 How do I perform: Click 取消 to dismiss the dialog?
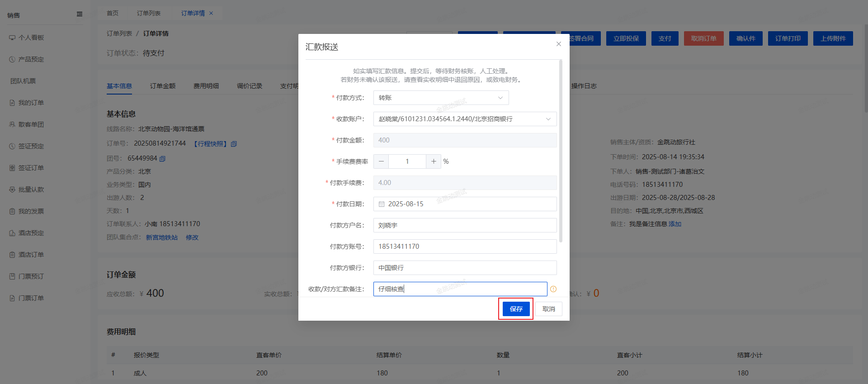548,309
